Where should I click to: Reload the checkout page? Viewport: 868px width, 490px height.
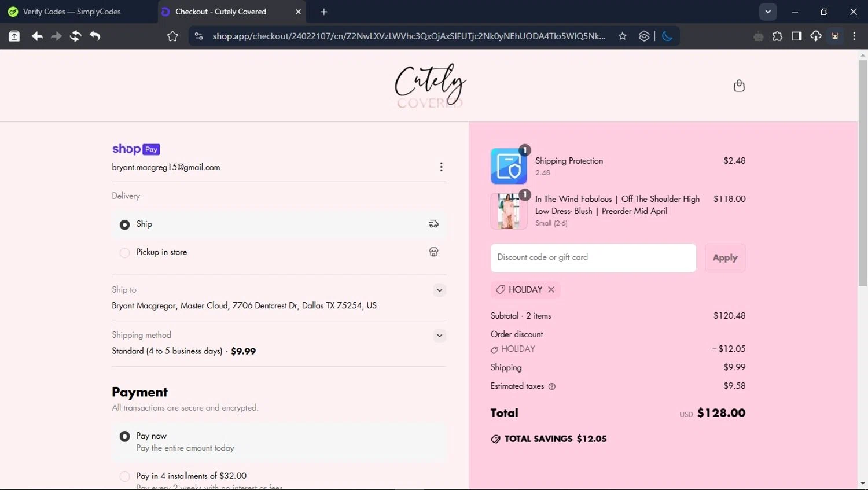(x=75, y=36)
